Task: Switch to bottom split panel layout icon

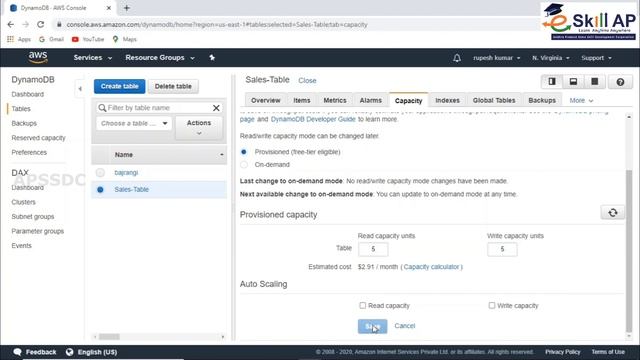Action: point(573,82)
